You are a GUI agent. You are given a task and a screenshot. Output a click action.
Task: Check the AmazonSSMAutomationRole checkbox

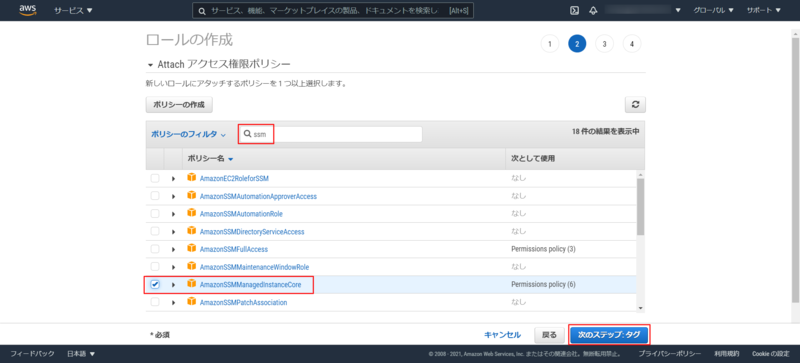tap(155, 213)
